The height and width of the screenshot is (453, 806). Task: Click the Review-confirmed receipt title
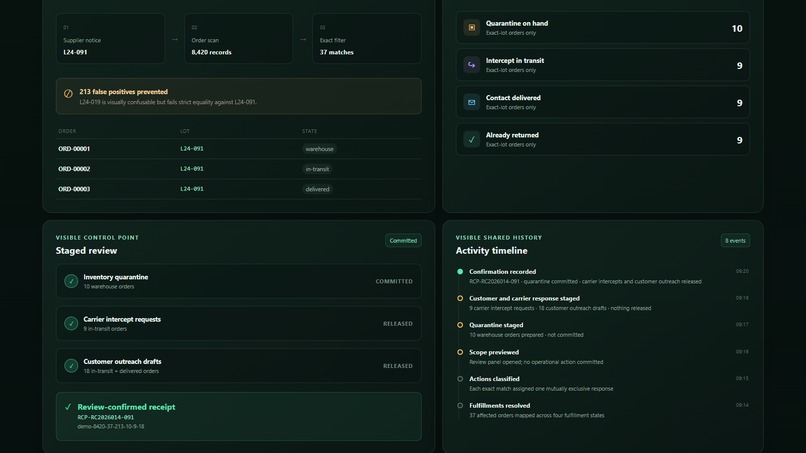point(126,407)
